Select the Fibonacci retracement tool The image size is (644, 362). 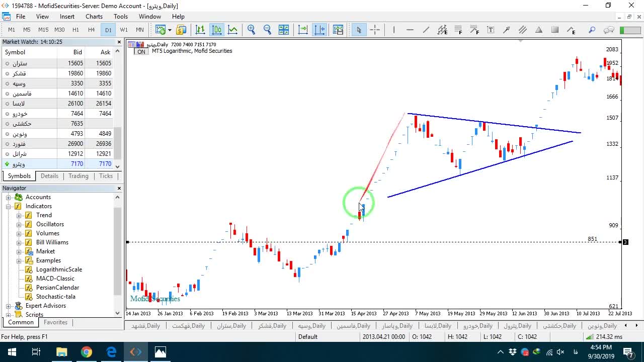point(458,30)
